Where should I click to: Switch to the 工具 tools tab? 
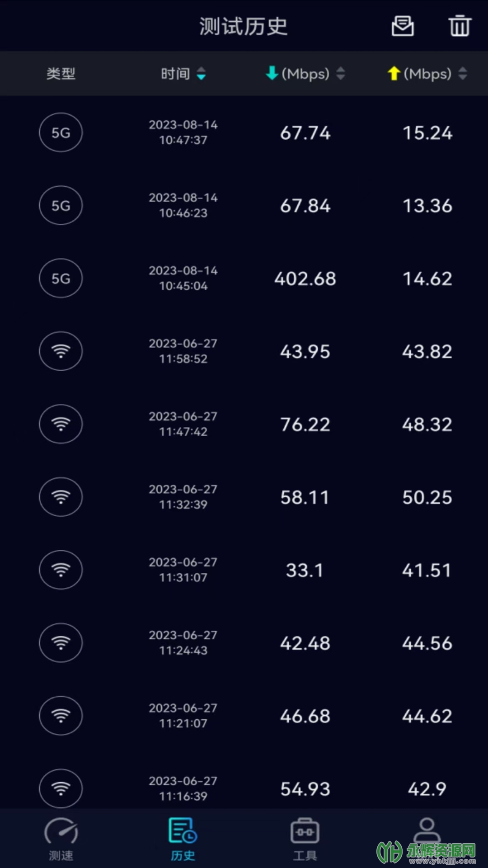(x=305, y=839)
